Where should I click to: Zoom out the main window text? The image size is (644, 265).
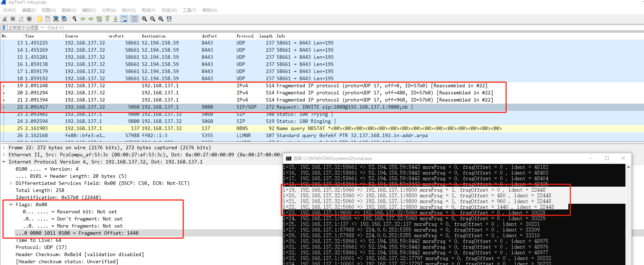153,19
